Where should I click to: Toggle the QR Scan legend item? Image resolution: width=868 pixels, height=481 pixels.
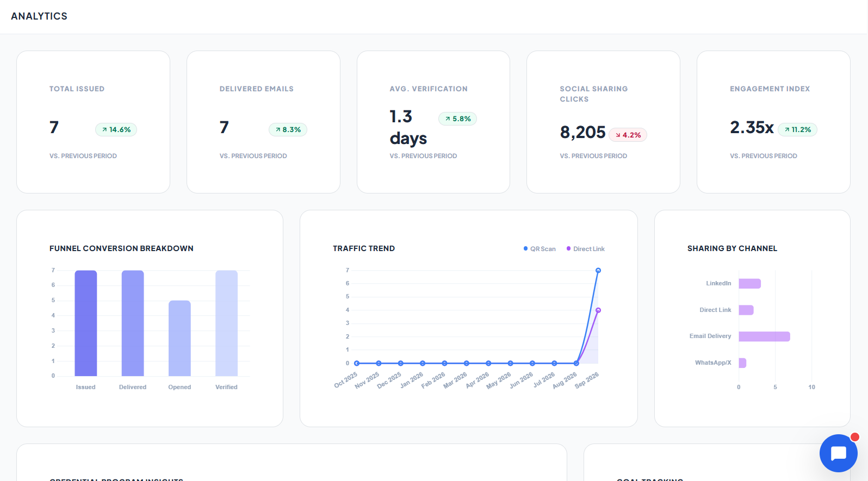pos(540,249)
